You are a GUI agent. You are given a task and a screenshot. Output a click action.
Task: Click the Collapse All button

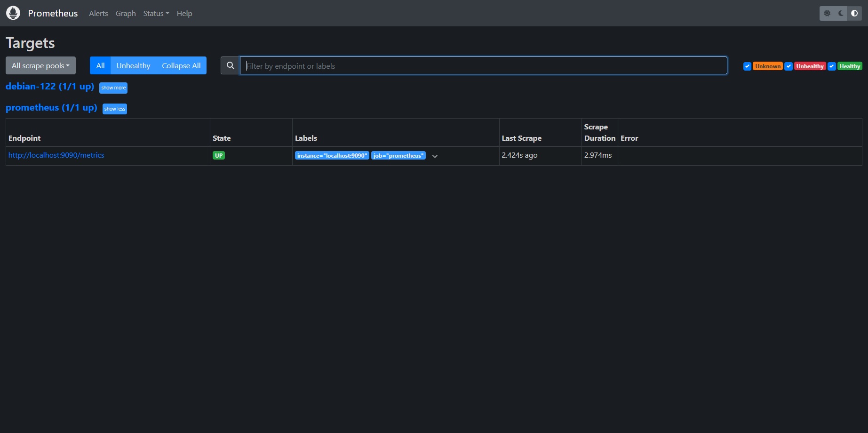[x=181, y=65]
